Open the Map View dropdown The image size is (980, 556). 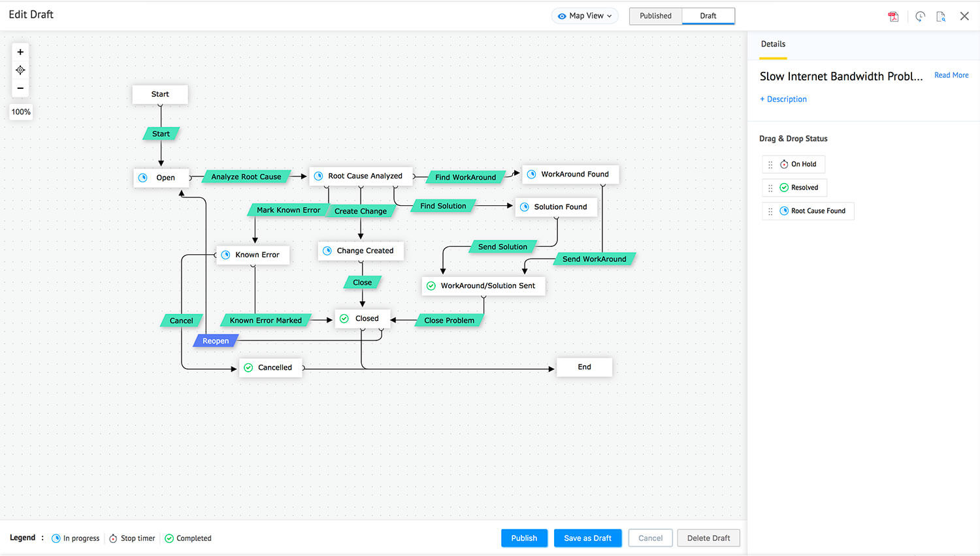[585, 16]
